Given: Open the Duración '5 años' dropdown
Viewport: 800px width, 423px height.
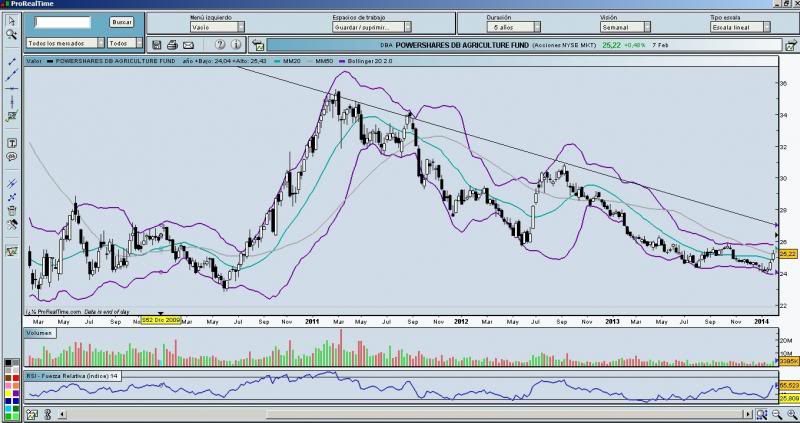Looking at the screenshot, I should pos(513,27).
